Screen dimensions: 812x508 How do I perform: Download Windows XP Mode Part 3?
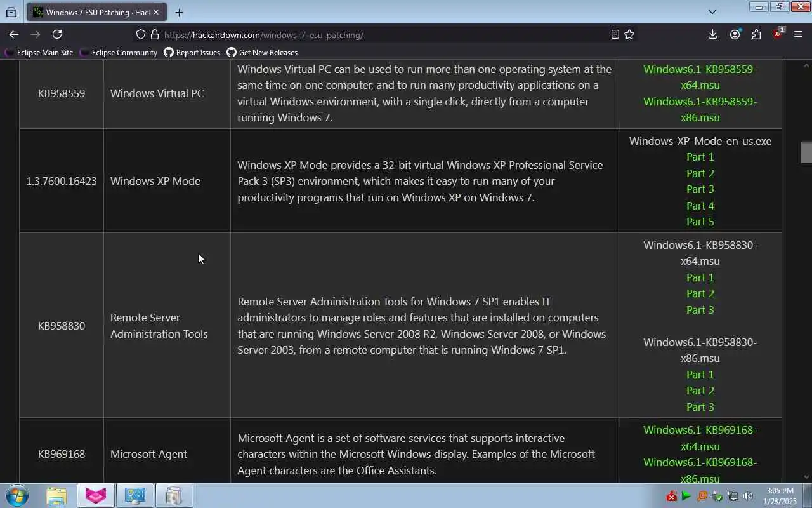click(x=700, y=189)
